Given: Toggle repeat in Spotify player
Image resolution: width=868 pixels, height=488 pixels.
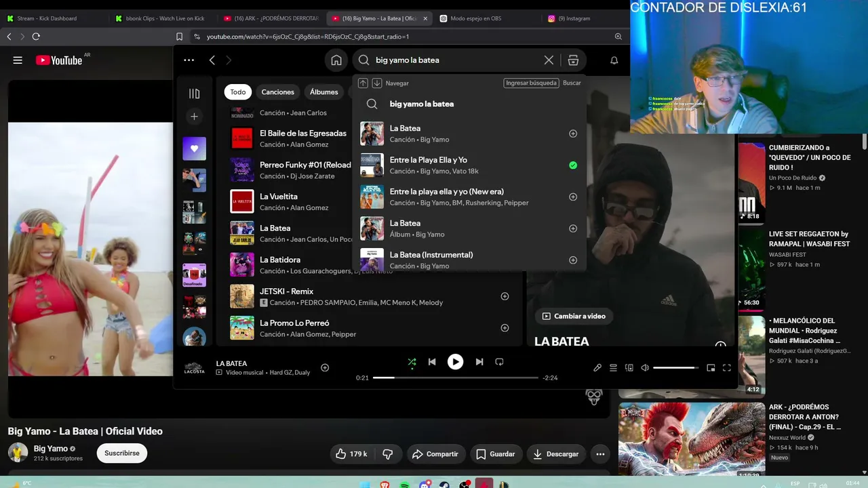Looking at the screenshot, I should tap(499, 362).
